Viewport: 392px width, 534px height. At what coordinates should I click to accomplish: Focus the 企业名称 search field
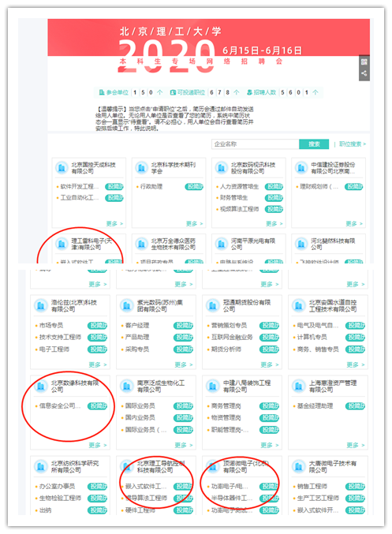(x=255, y=144)
